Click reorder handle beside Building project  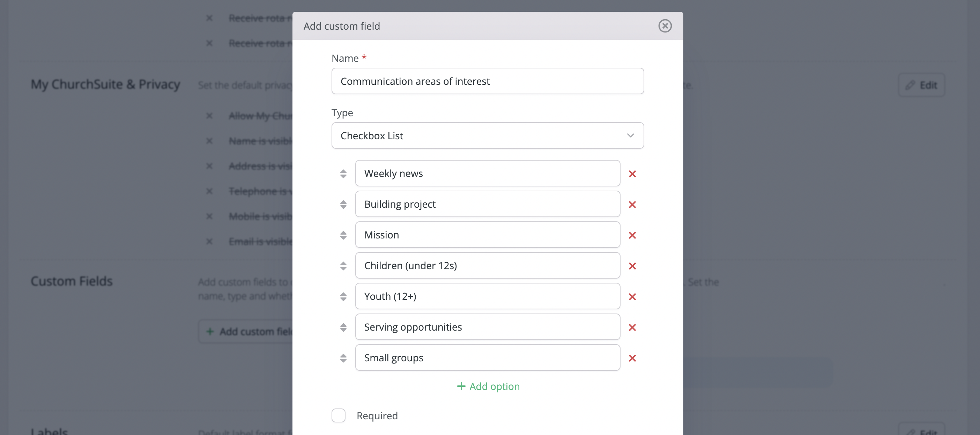pos(343,204)
